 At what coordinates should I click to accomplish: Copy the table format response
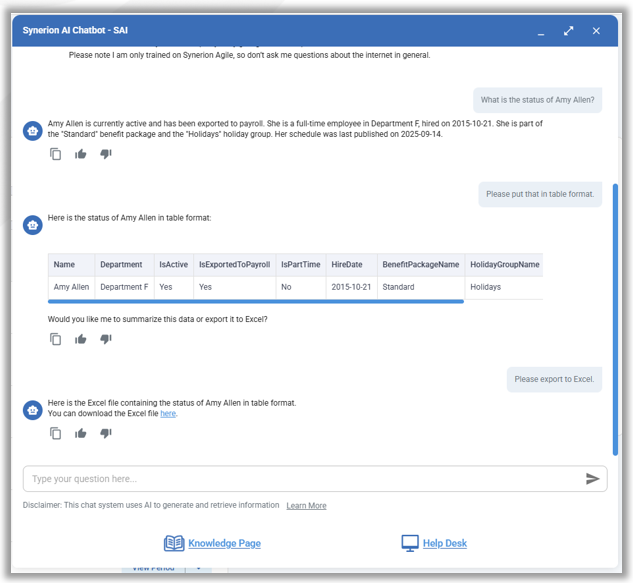coord(56,339)
